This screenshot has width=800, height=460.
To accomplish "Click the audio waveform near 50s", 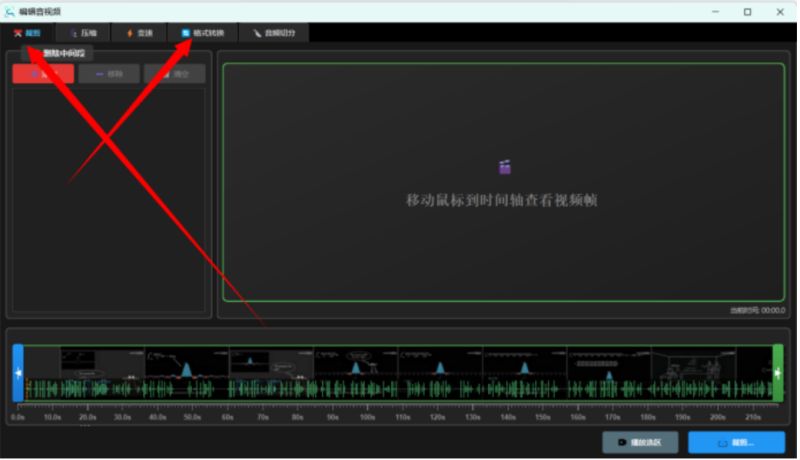I will 193,388.
